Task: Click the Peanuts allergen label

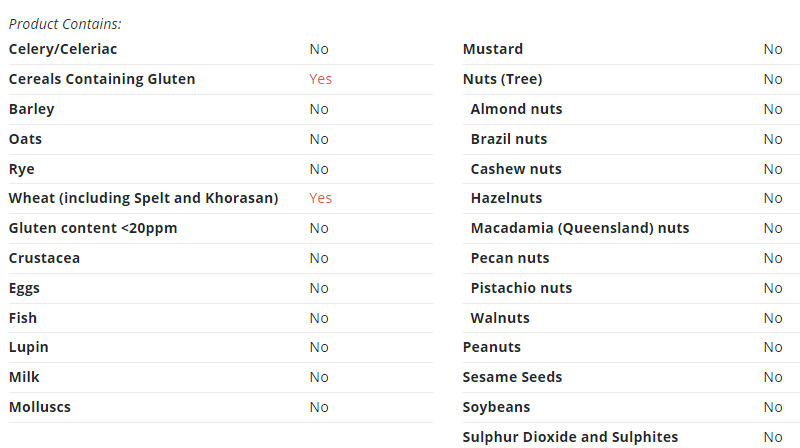Action: 492,347
